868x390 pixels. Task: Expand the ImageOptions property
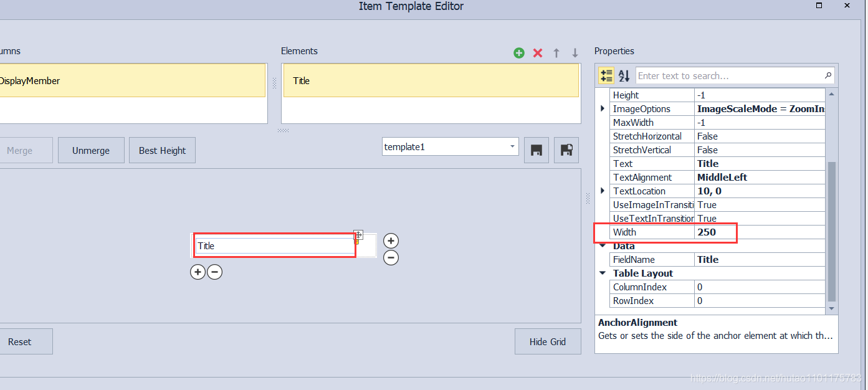coord(601,108)
